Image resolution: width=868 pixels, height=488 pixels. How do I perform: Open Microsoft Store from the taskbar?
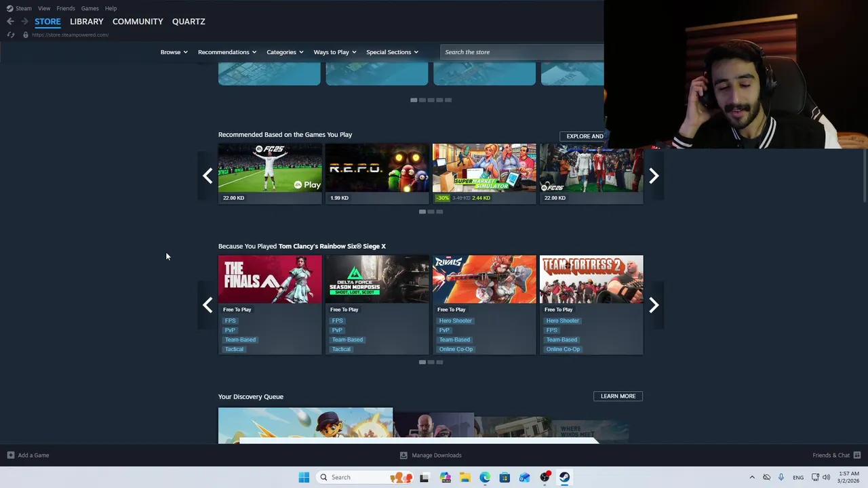pyautogui.click(x=505, y=477)
